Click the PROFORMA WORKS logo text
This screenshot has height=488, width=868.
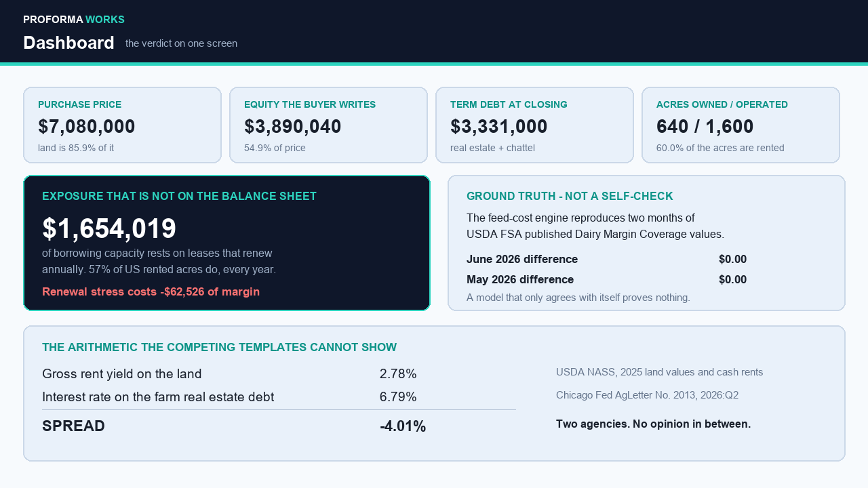(x=74, y=20)
